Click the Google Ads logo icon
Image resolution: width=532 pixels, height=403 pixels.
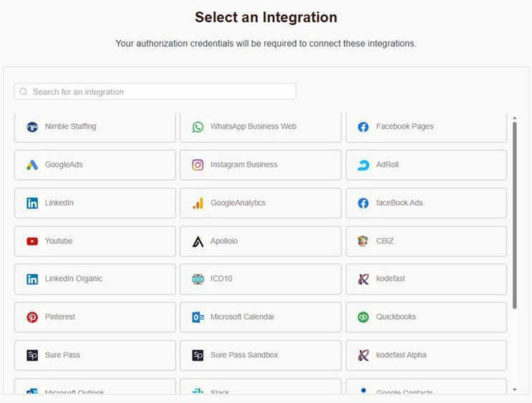tap(32, 165)
